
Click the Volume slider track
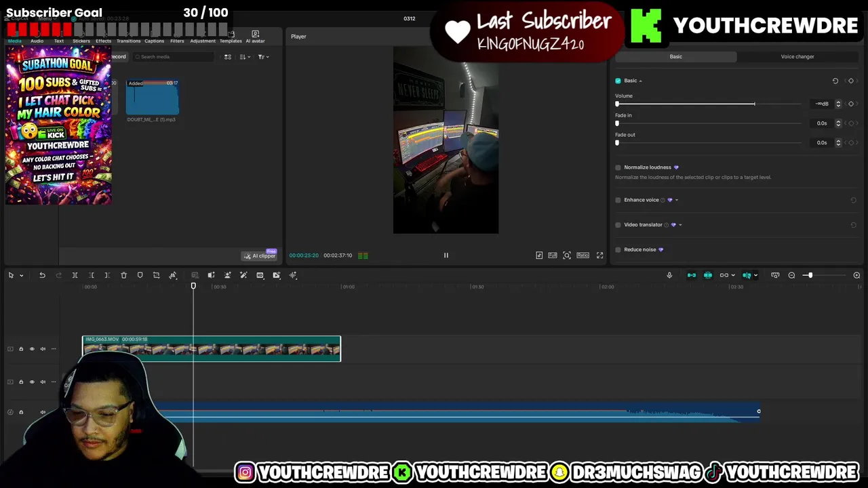709,104
